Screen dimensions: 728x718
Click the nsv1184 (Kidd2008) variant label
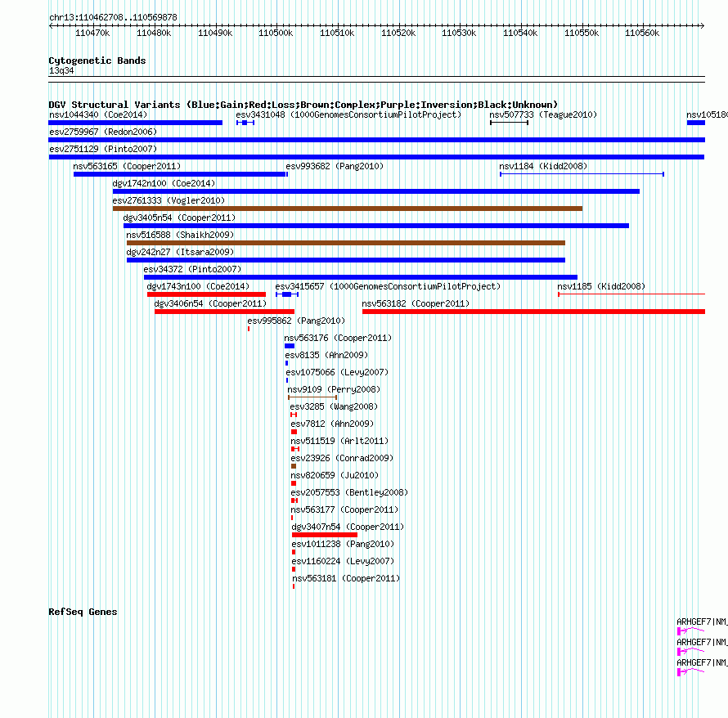tap(543, 166)
